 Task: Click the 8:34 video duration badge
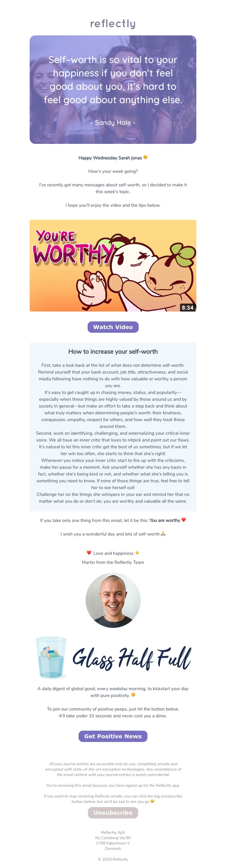[x=187, y=307]
